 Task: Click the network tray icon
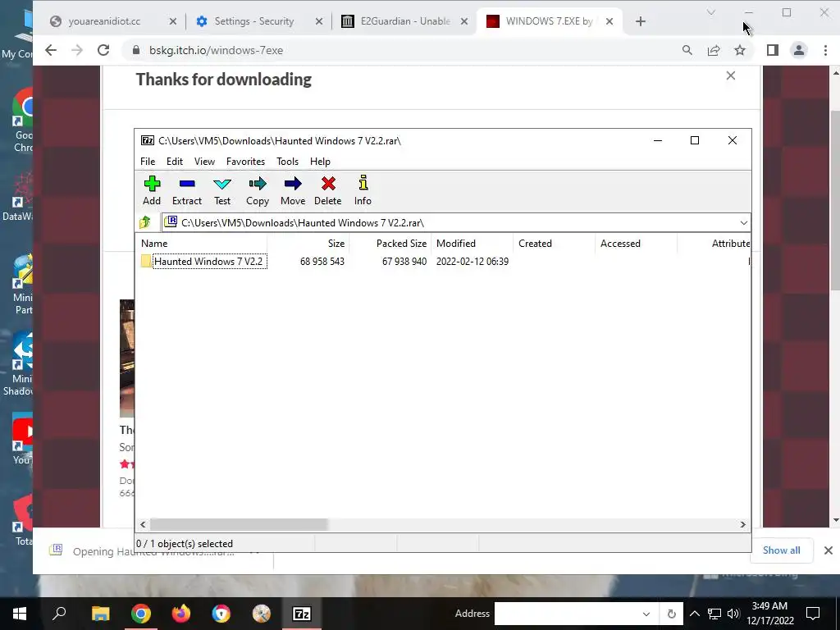(x=714, y=614)
